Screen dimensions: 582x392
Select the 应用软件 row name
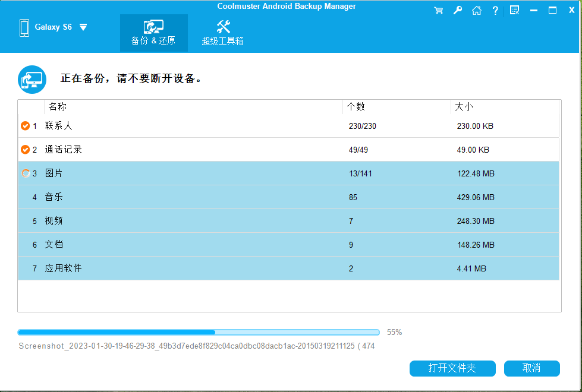(x=64, y=268)
